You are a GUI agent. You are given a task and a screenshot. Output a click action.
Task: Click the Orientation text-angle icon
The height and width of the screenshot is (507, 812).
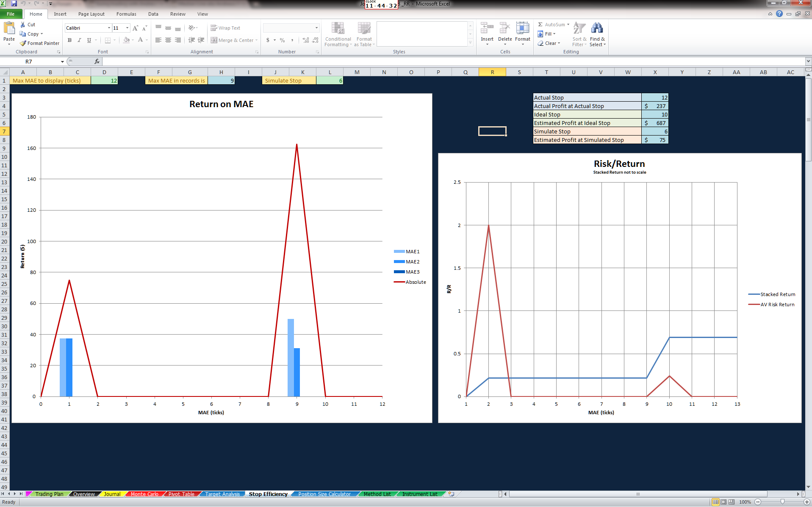(x=192, y=28)
